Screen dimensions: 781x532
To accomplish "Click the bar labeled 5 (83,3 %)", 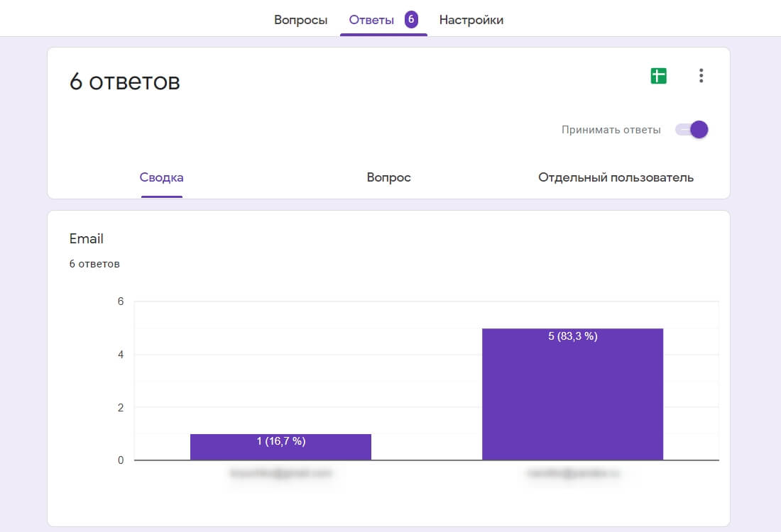I will (573, 394).
